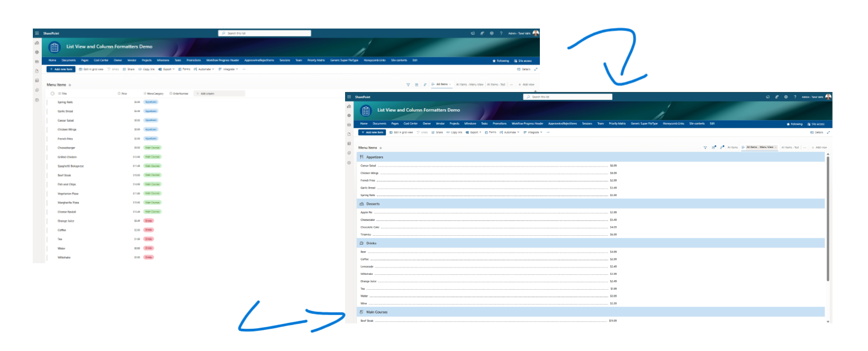This screenshot has width=868, height=351.
Task: Click Copy link in right window toolbar
Action: click(454, 132)
